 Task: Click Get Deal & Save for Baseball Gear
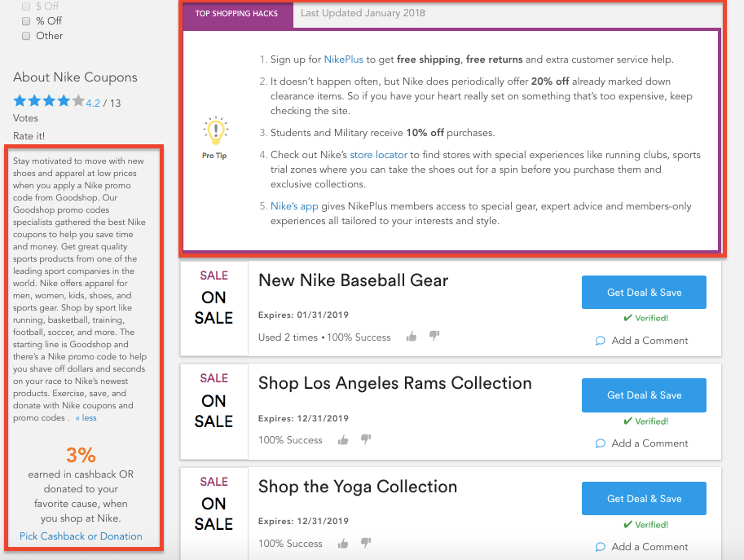point(644,293)
